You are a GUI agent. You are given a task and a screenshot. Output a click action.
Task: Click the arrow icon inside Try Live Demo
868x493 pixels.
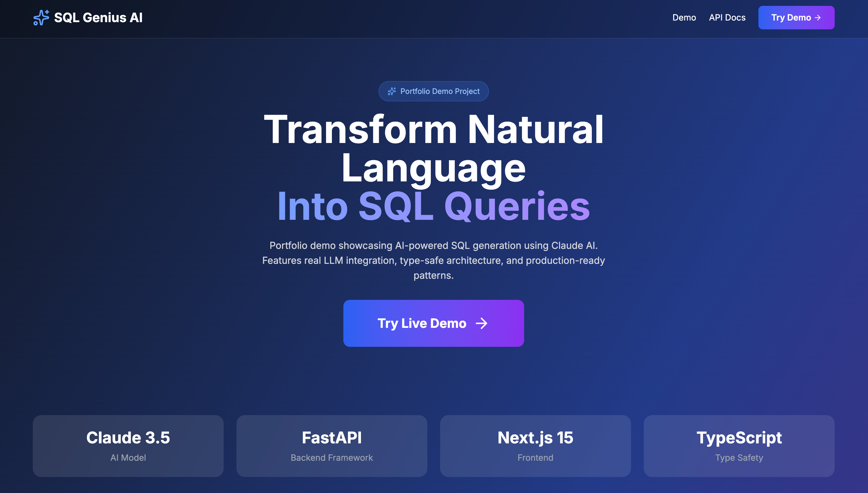point(482,323)
